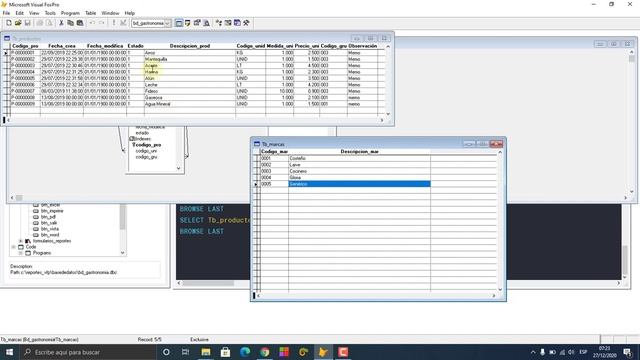640x360 pixels.
Task: Click the Paste toolbar icon
Action: click(x=80, y=23)
